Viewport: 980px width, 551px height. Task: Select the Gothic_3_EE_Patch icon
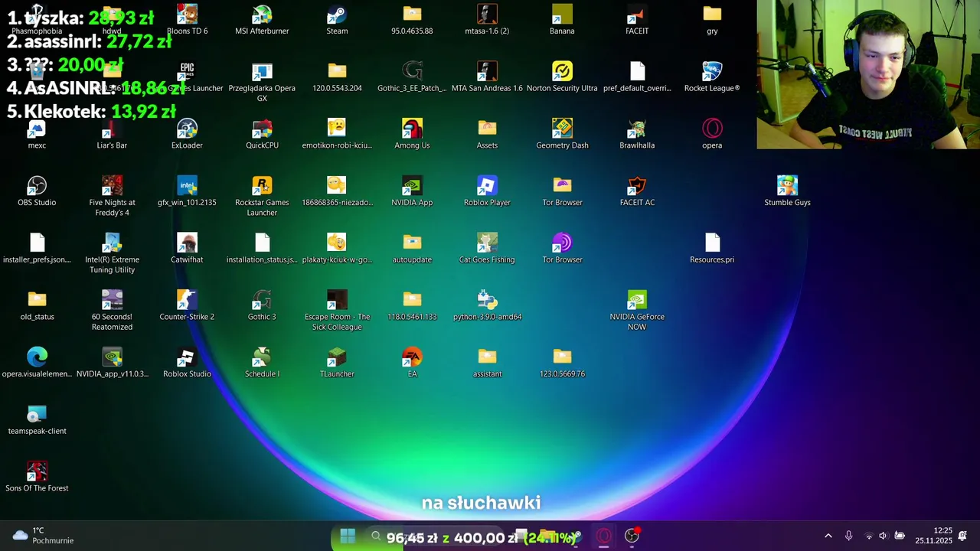pyautogui.click(x=412, y=77)
